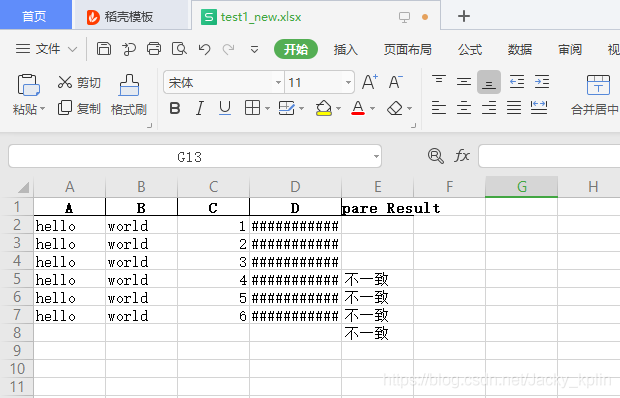Screen dimensions: 620x398
Task: Switch to the 插入 Insert tab
Action: [346, 49]
